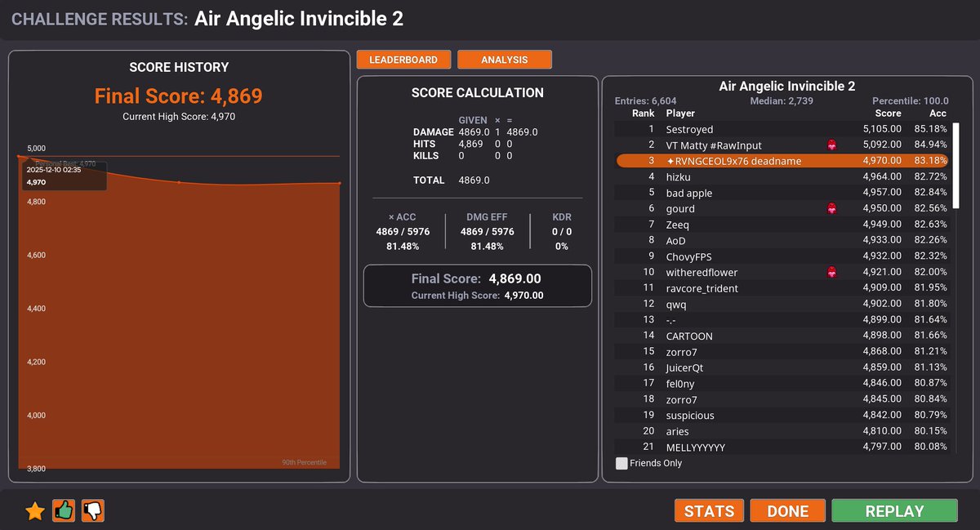Click the thumbs up icon

(65, 511)
